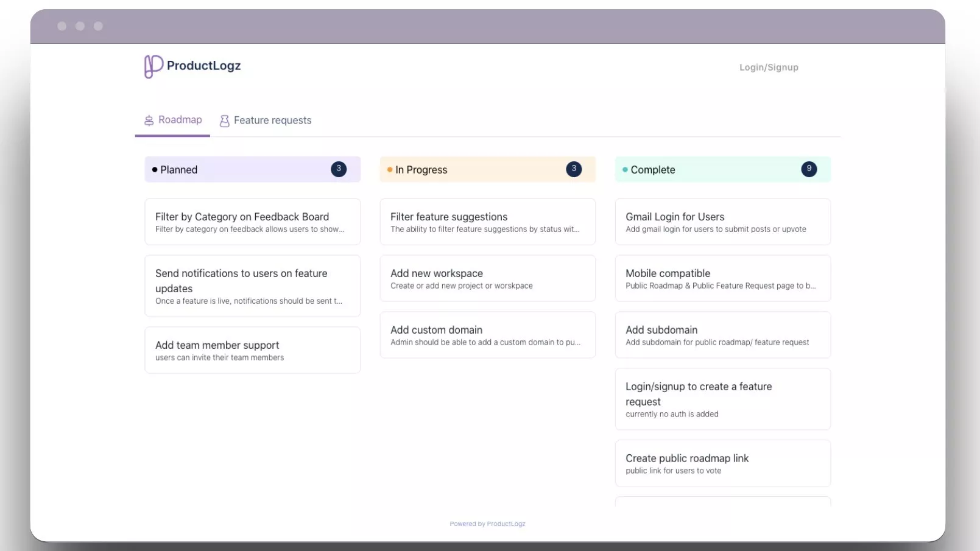Click the orange In Progress status dot
The image size is (980, 551).
tap(390, 170)
